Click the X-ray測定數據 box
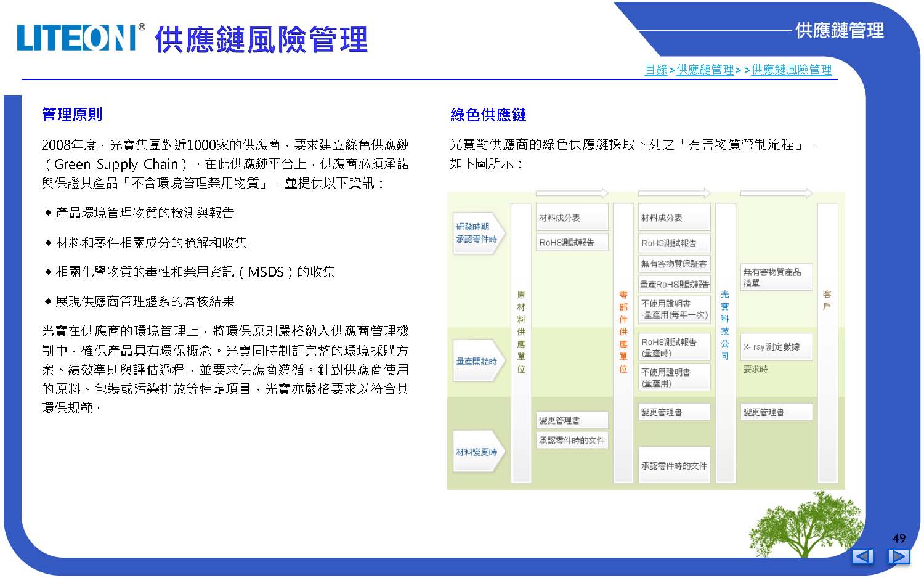 pyautogui.click(x=776, y=347)
